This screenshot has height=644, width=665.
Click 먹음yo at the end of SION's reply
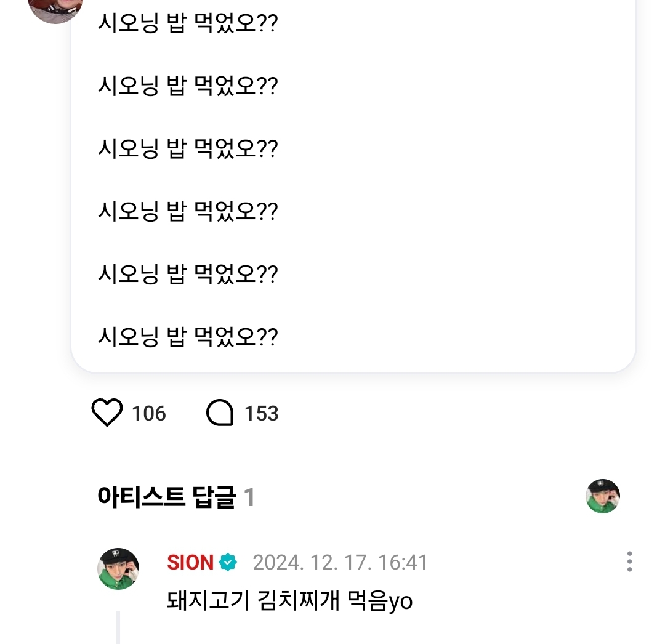click(381, 601)
